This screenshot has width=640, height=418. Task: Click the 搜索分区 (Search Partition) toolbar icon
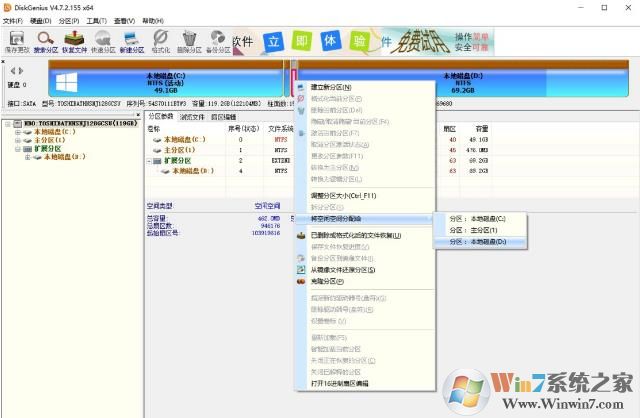point(46,40)
